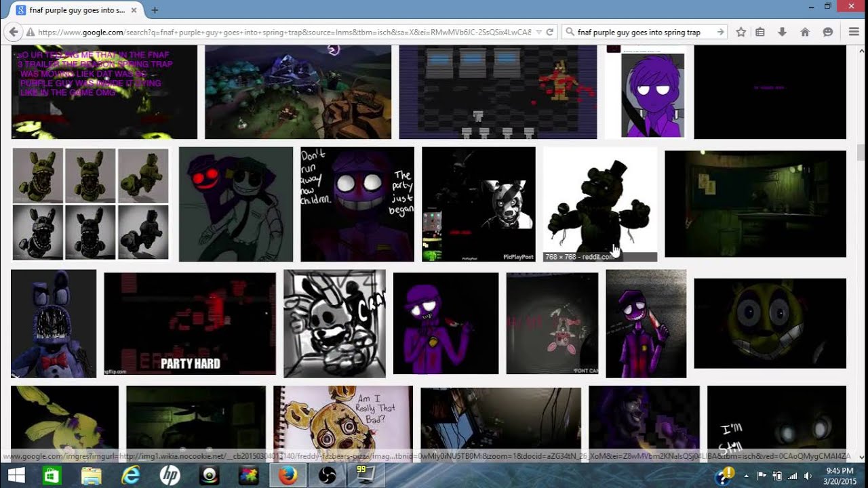
Task: Open the mostly black image with purple text
Action: (x=770, y=92)
